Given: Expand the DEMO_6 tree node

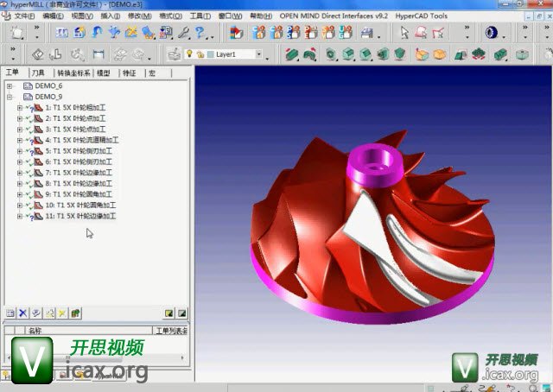Looking at the screenshot, I should tap(10, 86).
